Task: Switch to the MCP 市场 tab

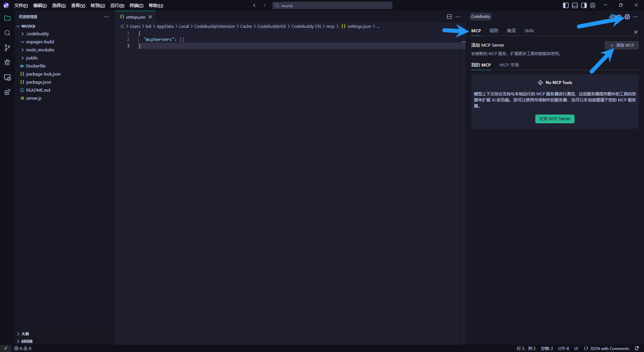Action: click(x=509, y=65)
